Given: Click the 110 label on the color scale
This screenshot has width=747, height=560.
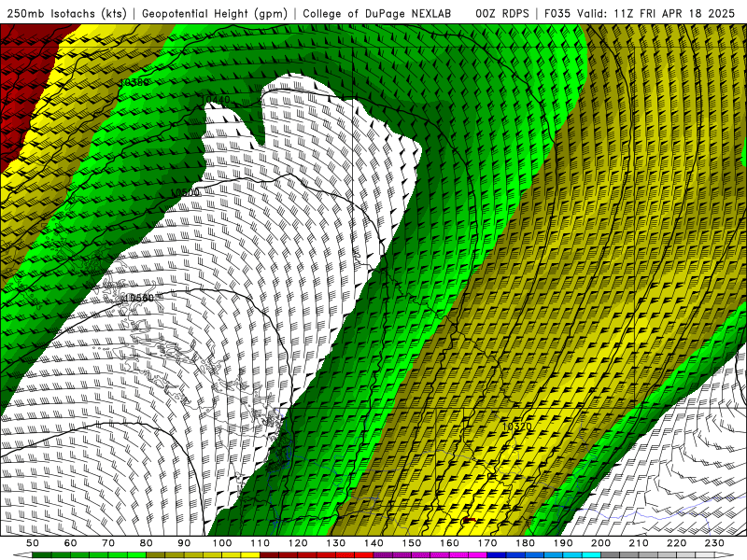Looking at the screenshot, I should coord(261,543).
